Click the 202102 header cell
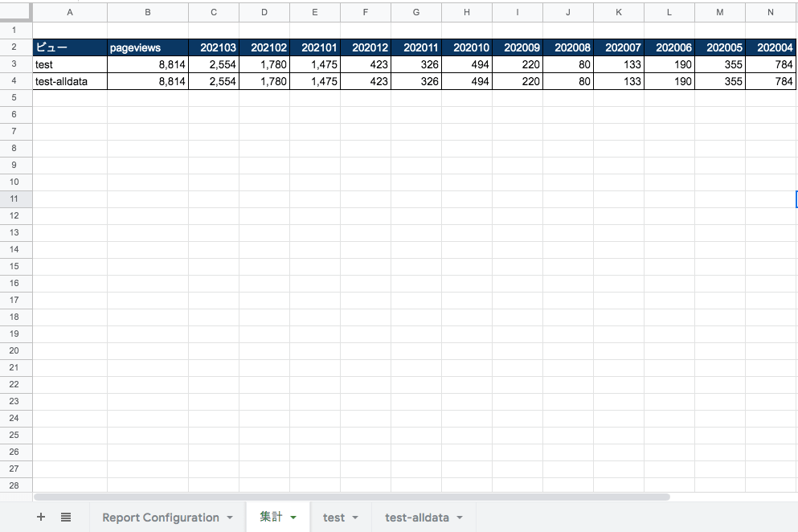This screenshot has height=532, width=798. (x=264, y=47)
